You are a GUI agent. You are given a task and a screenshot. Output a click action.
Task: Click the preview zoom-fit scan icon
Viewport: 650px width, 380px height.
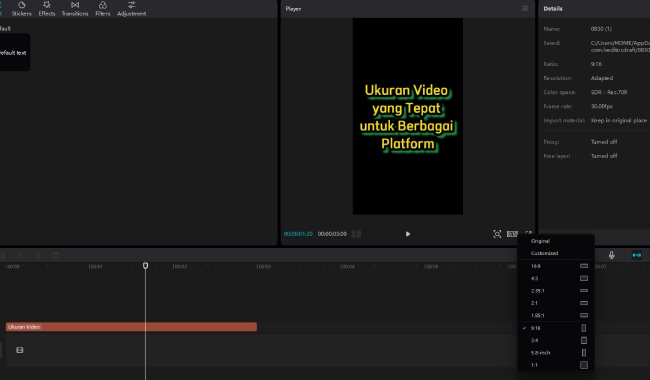(497, 234)
